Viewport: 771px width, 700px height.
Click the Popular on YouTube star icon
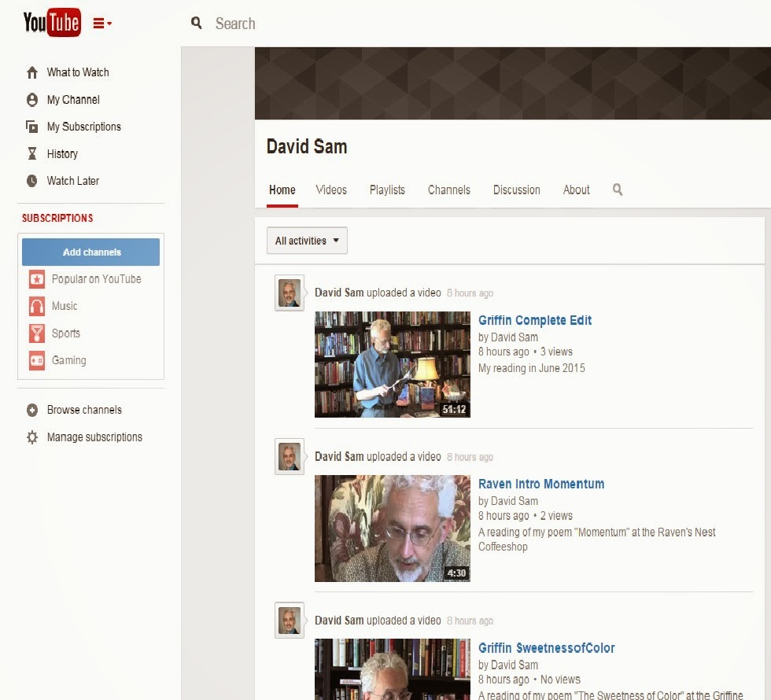37,279
